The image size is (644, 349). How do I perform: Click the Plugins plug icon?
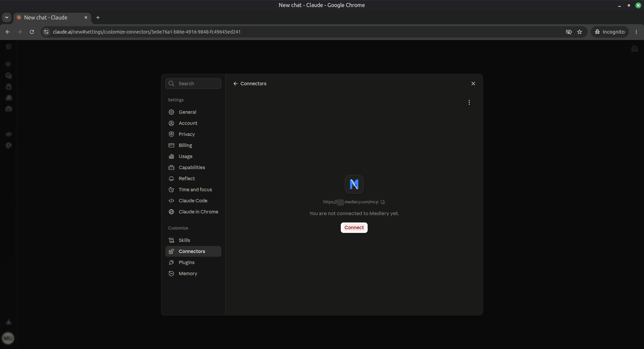(171, 262)
